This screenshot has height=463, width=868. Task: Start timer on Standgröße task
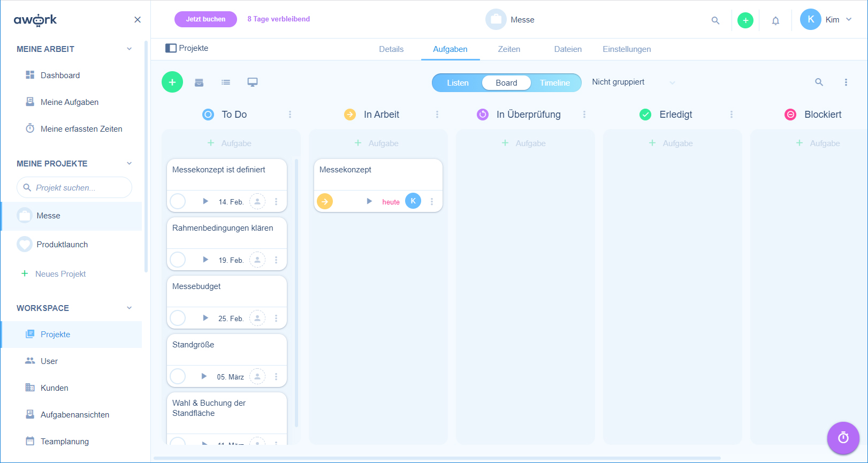click(x=204, y=376)
